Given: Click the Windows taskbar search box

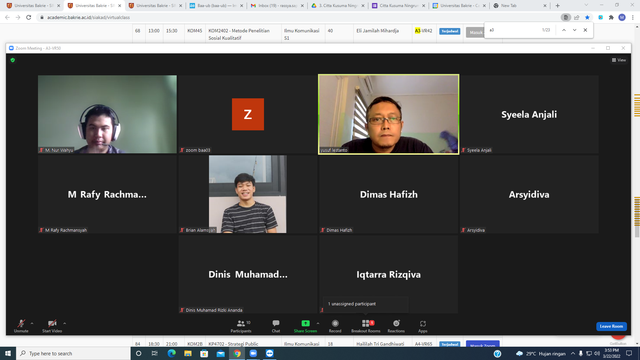Looking at the screenshot, I should click(73, 353).
